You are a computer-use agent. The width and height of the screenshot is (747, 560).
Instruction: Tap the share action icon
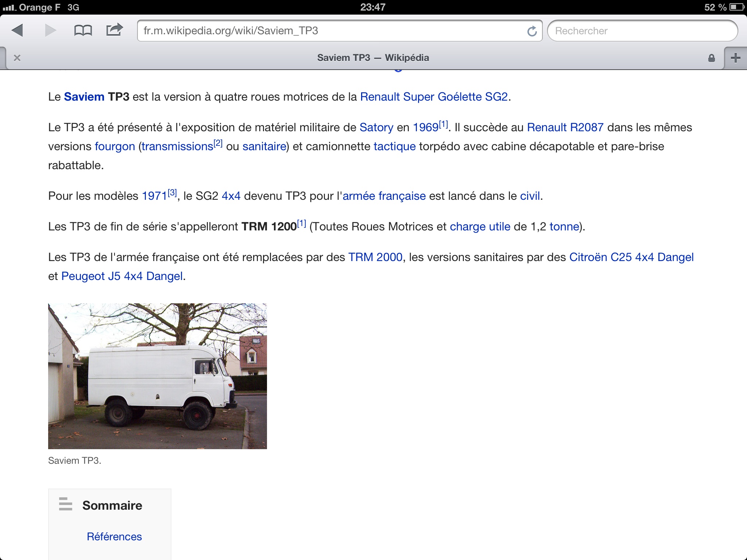pyautogui.click(x=114, y=30)
